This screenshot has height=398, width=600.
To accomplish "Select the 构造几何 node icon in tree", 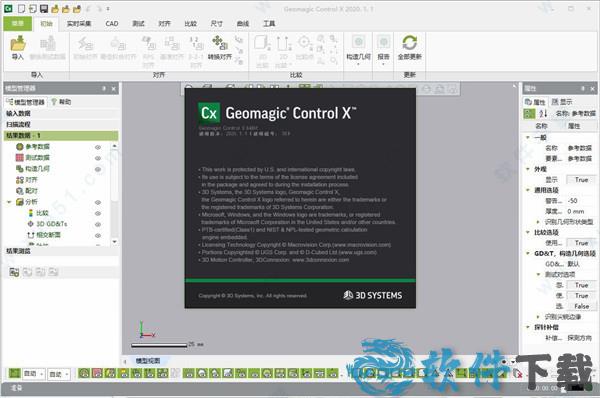I will point(20,168).
